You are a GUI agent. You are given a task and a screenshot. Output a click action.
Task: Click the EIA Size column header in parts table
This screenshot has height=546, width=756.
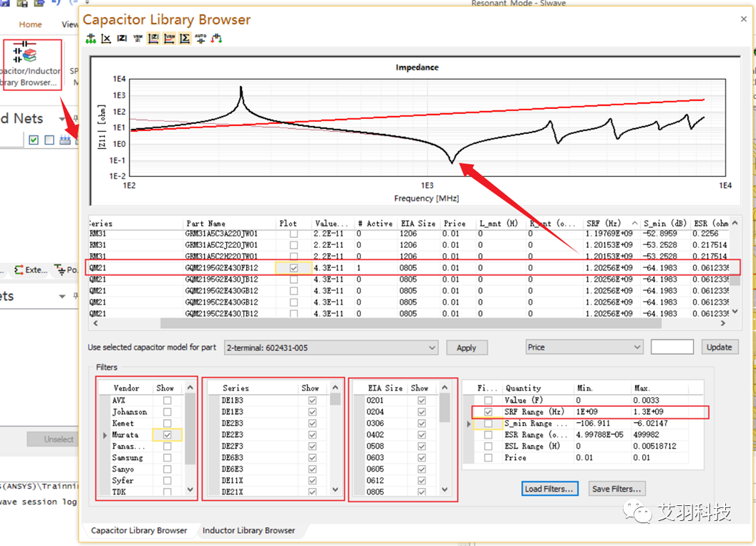(x=418, y=224)
